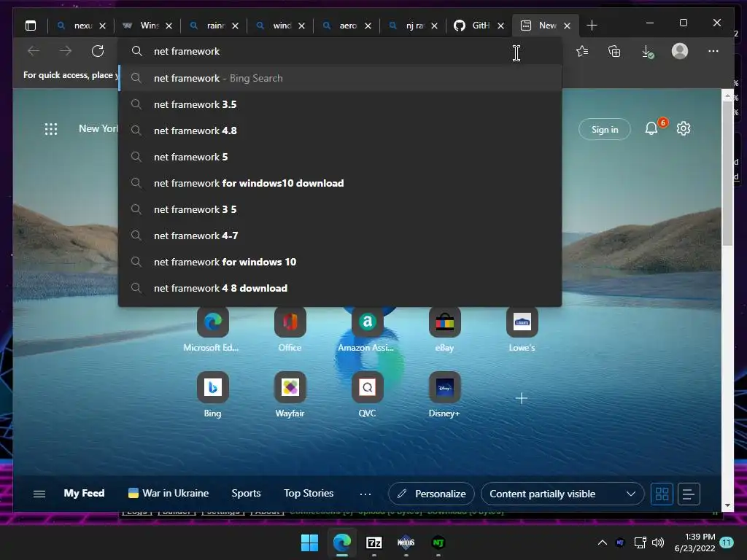Screen dimensions: 747x560
Task: Click in the address bar text field
Action: pos(340,52)
